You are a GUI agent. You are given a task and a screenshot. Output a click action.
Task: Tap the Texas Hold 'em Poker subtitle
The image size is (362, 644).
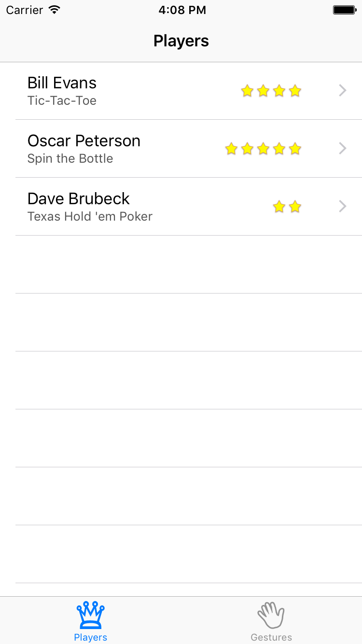[90, 217]
